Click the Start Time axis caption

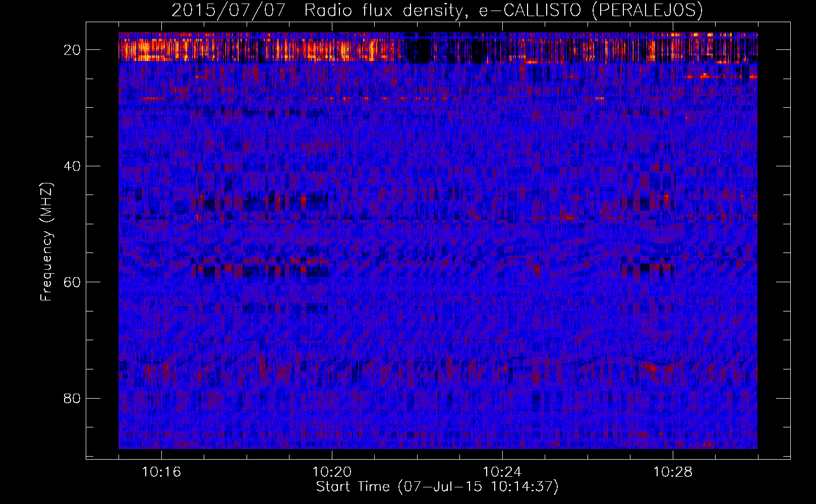coord(437,487)
